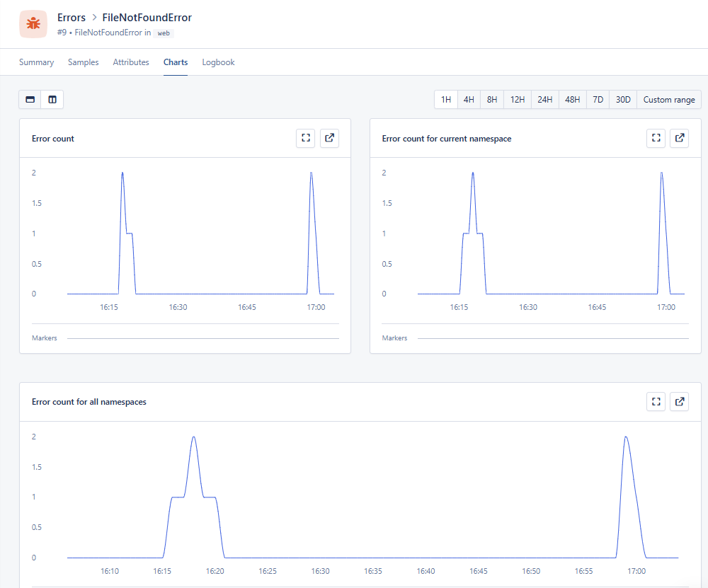Navigate back via the Errors breadcrumb

71,17
